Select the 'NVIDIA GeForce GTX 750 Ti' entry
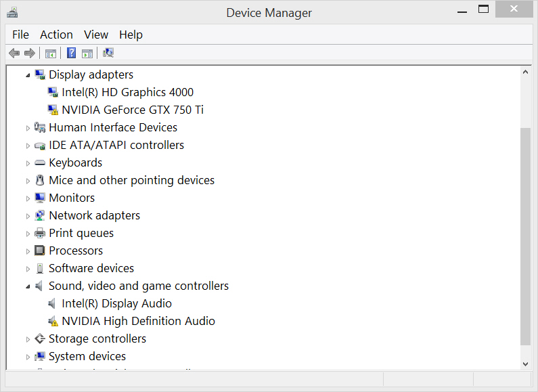This screenshot has height=392, width=538. click(x=133, y=110)
